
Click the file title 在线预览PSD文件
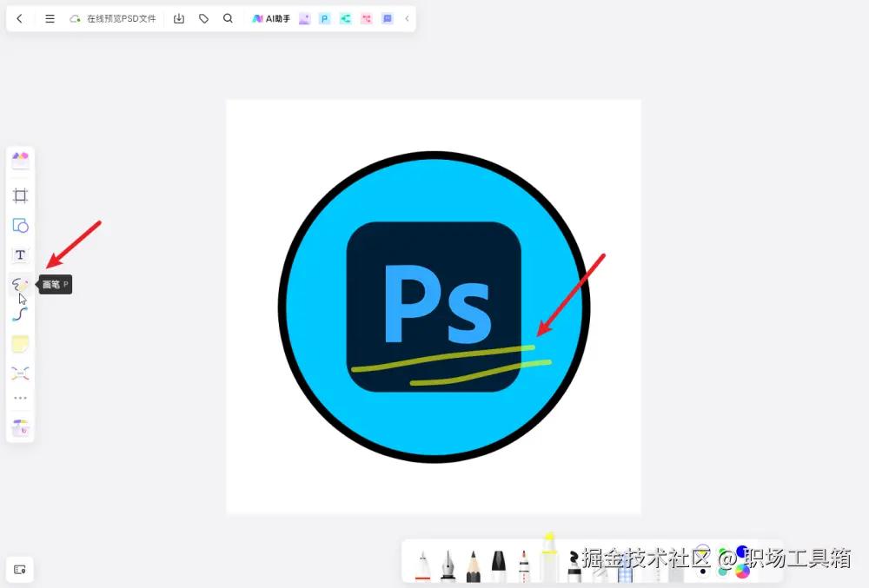point(122,19)
